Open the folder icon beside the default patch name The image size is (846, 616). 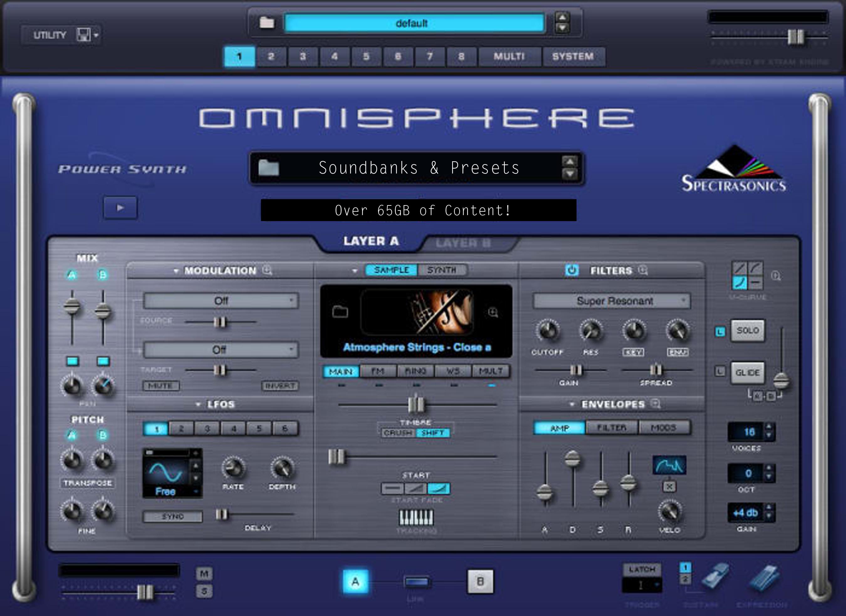click(267, 23)
